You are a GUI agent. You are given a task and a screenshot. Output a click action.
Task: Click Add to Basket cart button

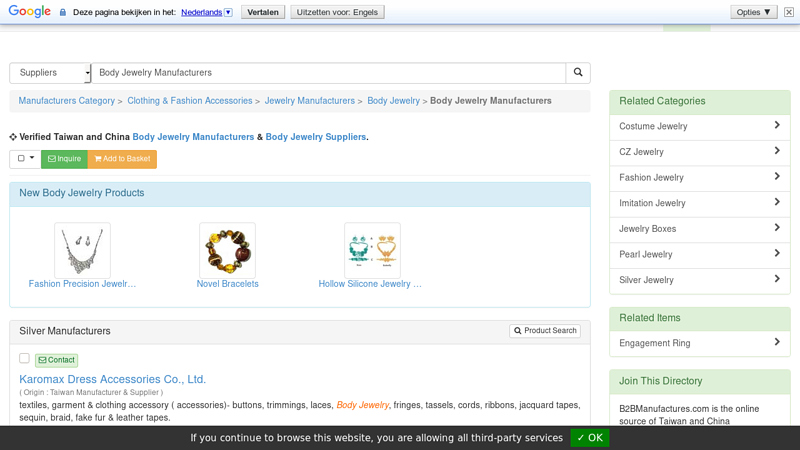coord(122,159)
